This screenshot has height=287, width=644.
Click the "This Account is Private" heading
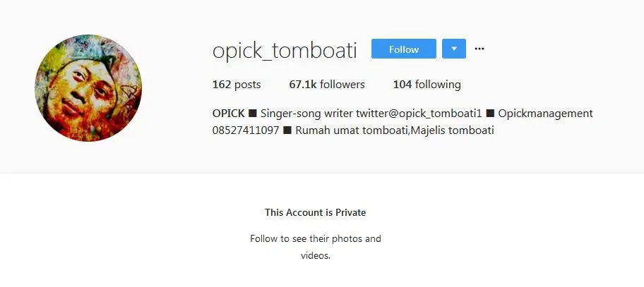point(316,212)
